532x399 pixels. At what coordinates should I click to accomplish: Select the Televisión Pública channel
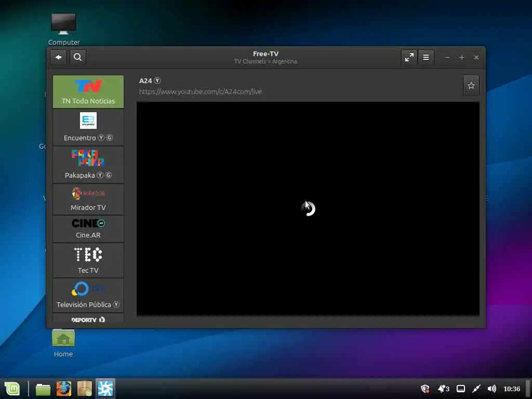[x=88, y=296]
